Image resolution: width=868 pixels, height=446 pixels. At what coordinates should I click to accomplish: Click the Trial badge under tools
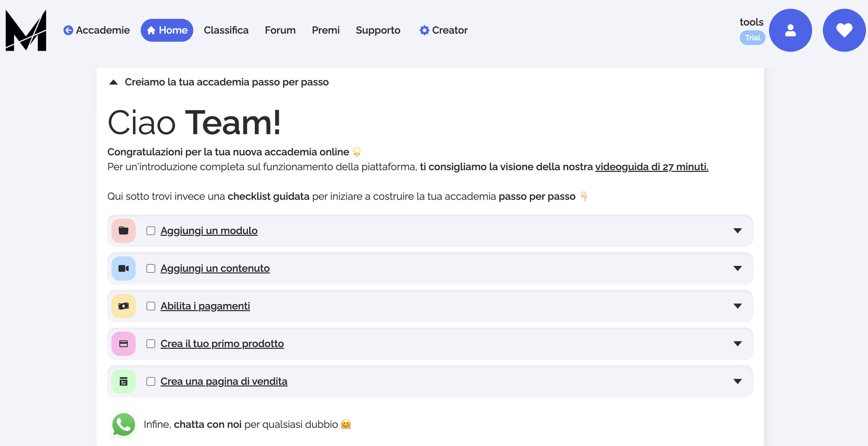click(752, 38)
